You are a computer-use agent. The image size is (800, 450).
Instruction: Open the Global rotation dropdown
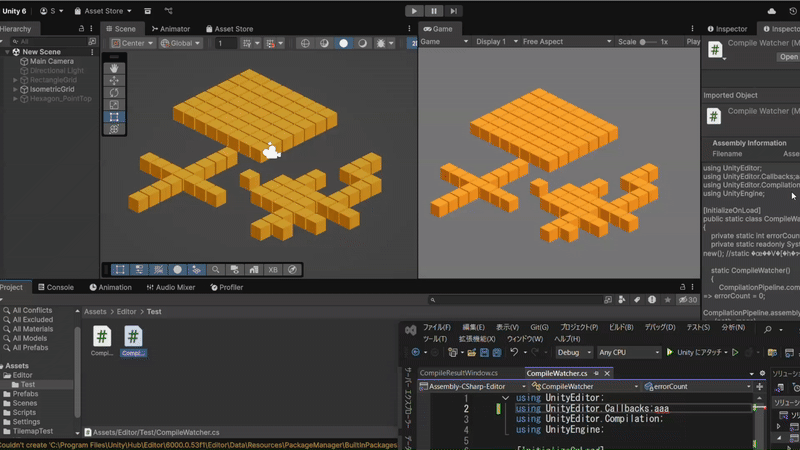(x=181, y=43)
